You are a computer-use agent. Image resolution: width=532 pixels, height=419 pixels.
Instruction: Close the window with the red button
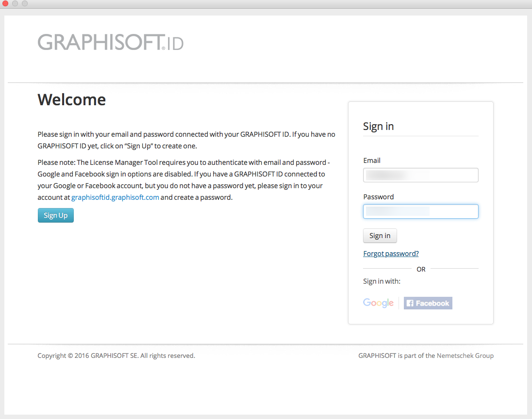(5, 3)
